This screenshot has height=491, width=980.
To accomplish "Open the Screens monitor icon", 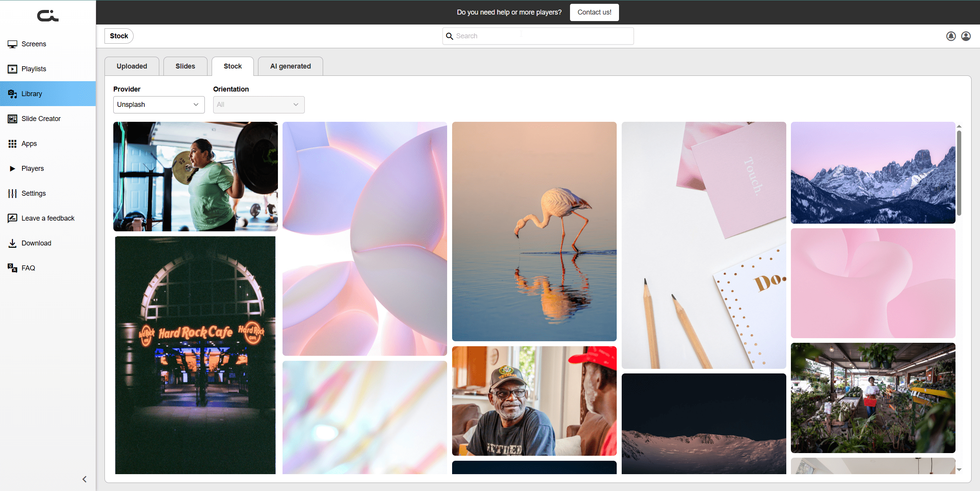I will tap(12, 44).
